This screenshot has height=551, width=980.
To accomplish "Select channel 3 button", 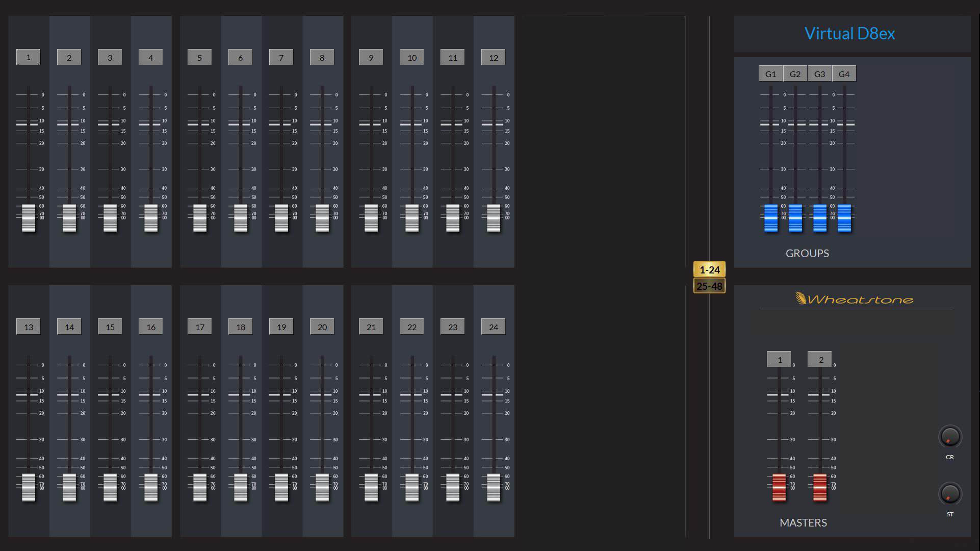I will pos(110,57).
